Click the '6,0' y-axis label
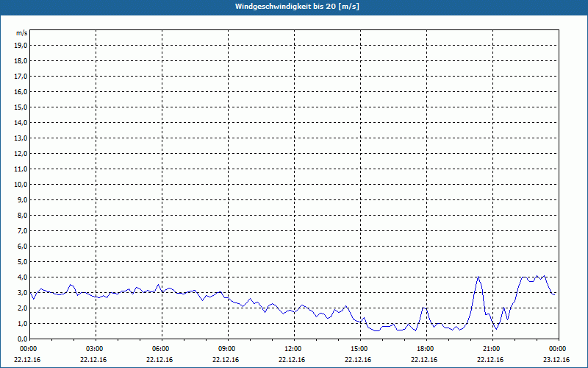This screenshot has height=368, width=588. 22,247
